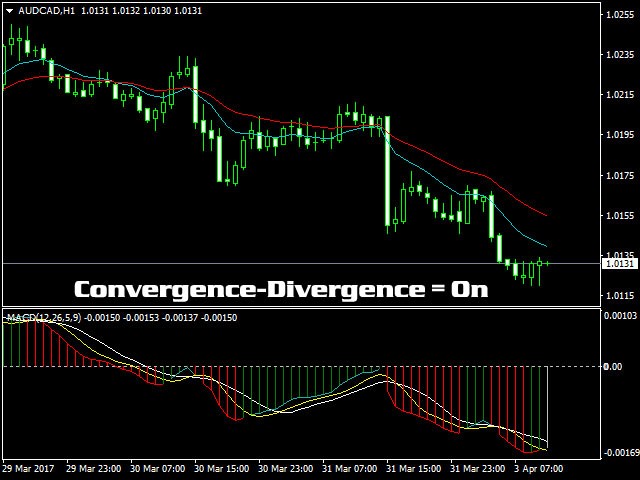Click the 29 Mar 23:00 time label
The image size is (640, 480).
click(93, 469)
